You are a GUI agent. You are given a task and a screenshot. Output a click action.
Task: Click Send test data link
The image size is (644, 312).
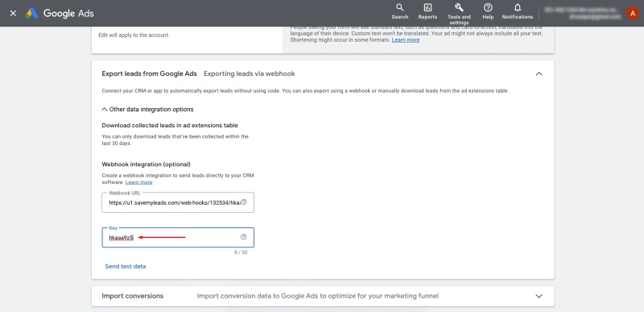(126, 266)
